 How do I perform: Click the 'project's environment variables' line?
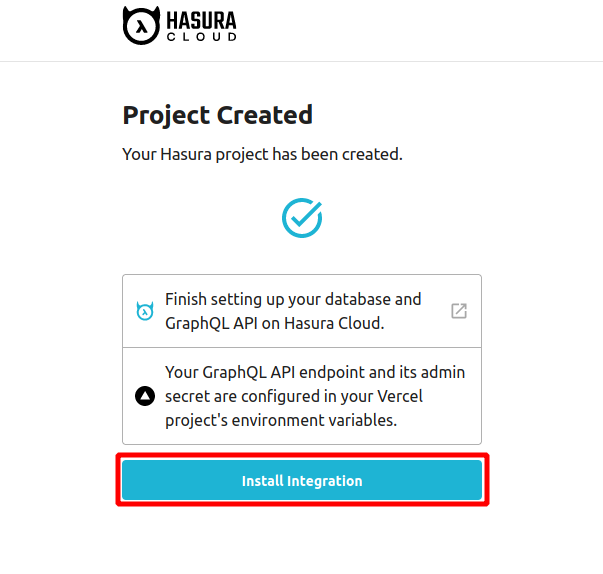pos(281,420)
